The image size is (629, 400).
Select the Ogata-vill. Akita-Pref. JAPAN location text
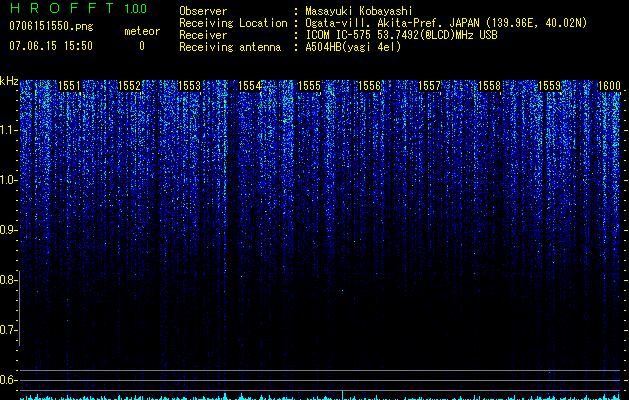[446, 23]
